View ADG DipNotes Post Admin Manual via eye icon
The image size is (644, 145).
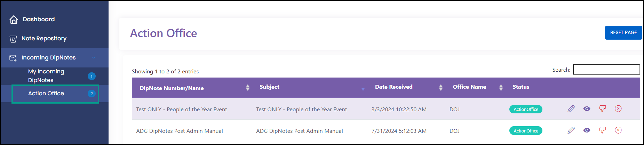pos(587,130)
